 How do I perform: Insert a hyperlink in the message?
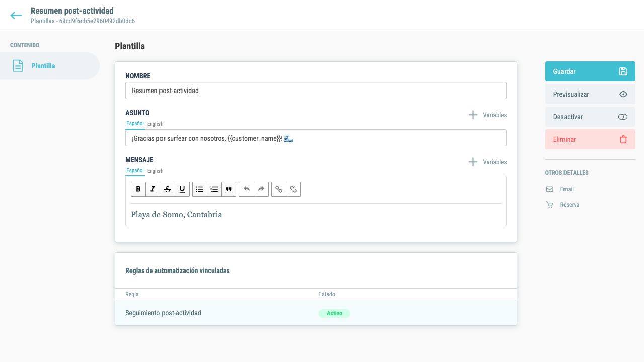279,189
